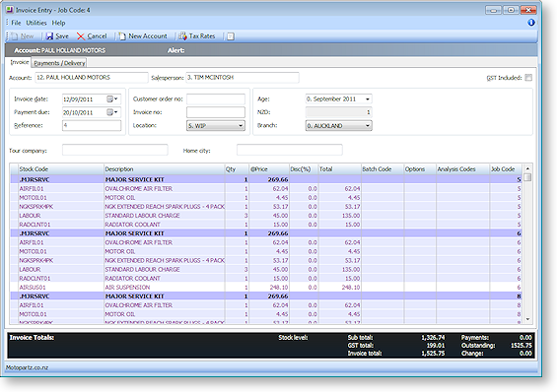
Task: Expand the Location dropdown
Action: click(241, 126)
